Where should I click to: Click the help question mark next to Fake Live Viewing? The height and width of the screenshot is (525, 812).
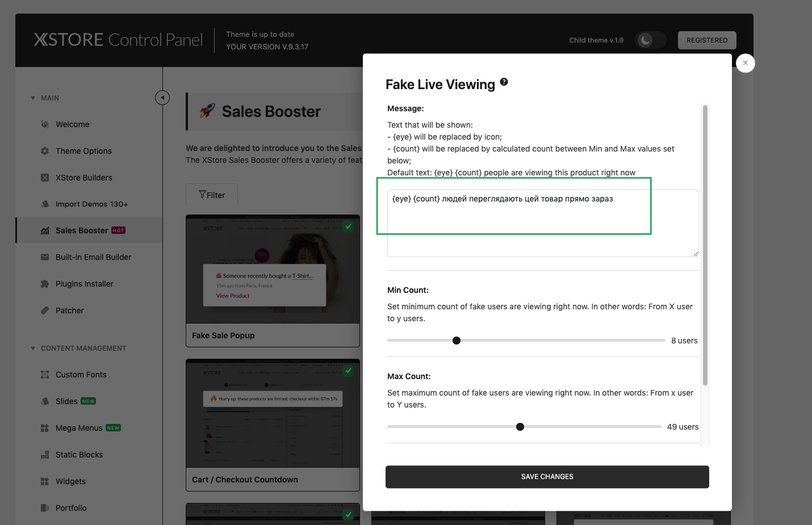pos(504,82)
